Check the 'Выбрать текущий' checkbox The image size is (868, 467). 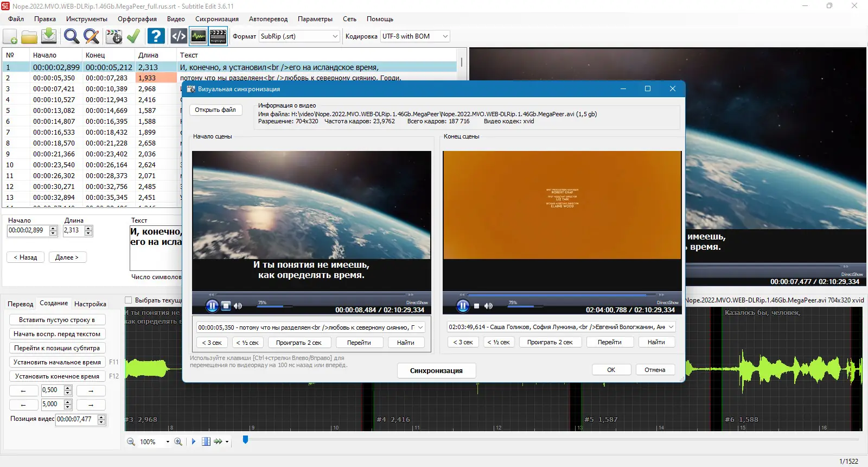[129, 300]
